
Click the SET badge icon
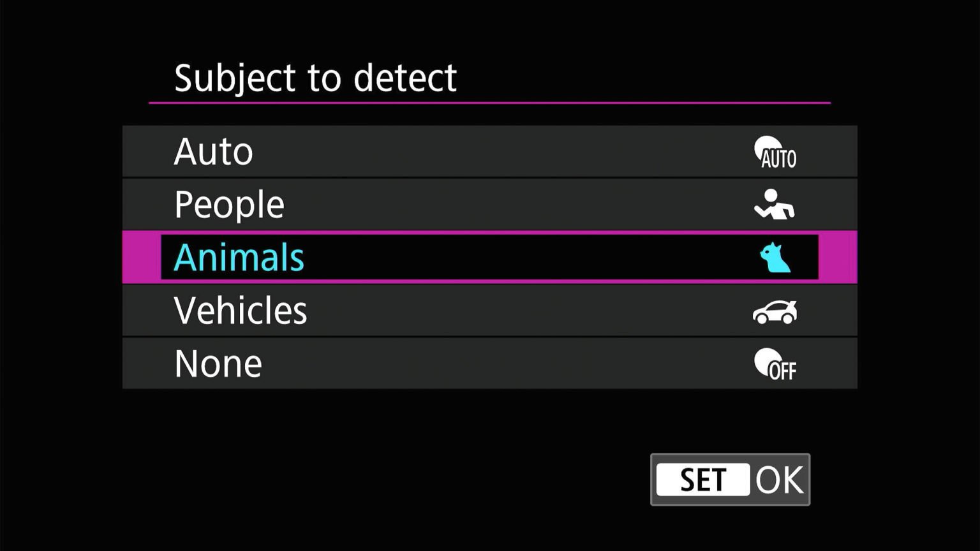coord(702,479)
